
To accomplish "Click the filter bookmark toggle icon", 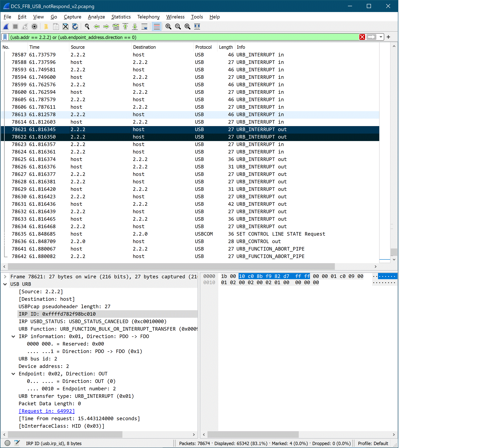I will point(5,37).
